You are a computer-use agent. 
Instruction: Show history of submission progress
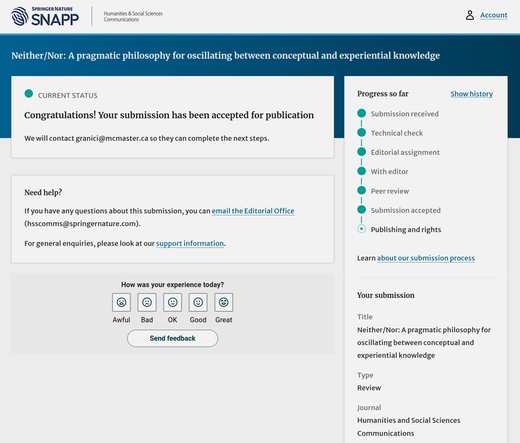472,94
